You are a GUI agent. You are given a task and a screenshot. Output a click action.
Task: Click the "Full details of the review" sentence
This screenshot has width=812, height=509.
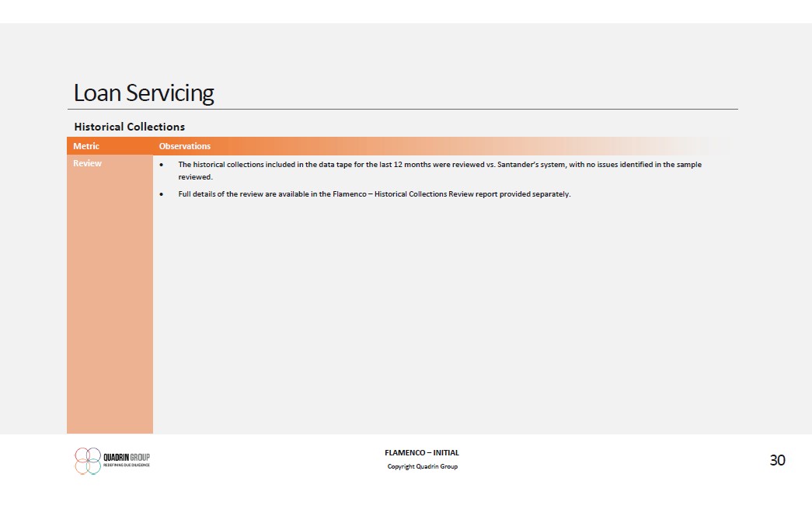tap(233, 194)
